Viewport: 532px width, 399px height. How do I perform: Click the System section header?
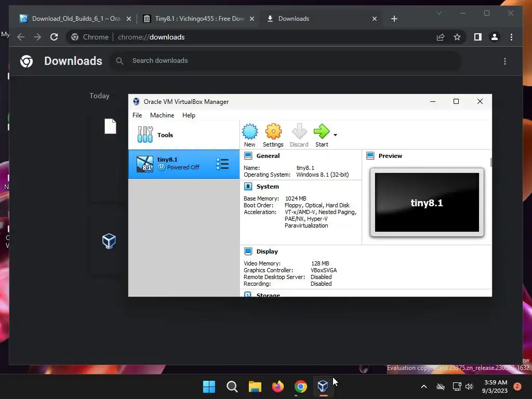coord(268,187)
